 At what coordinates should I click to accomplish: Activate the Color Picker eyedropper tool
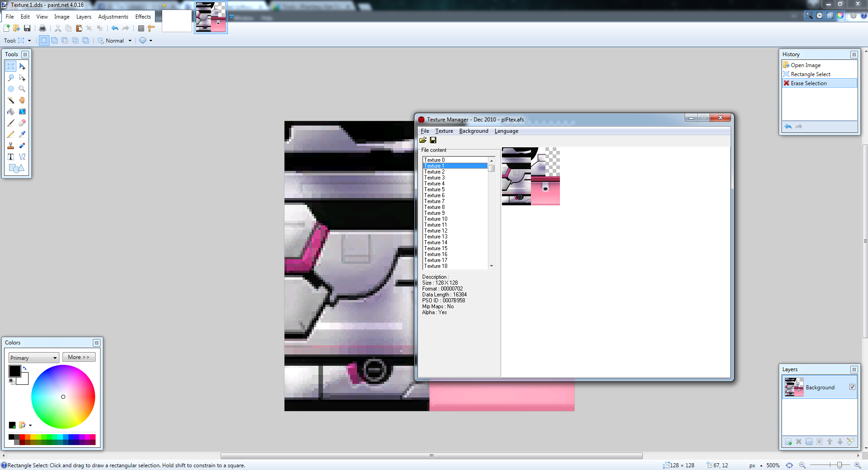(22, 134)
